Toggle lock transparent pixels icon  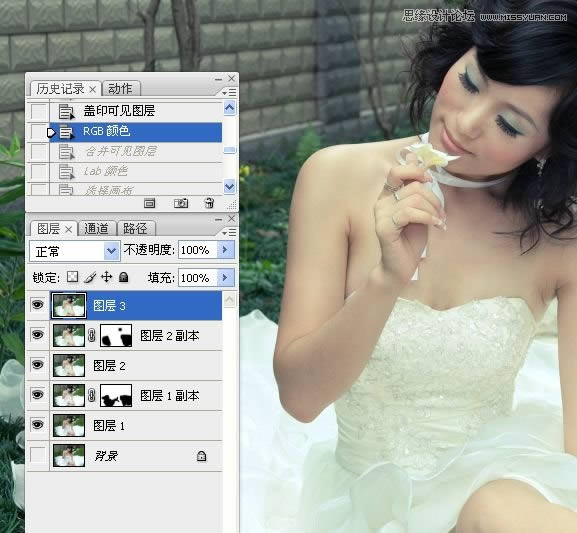pyautogui.click(x=72, y=277)
